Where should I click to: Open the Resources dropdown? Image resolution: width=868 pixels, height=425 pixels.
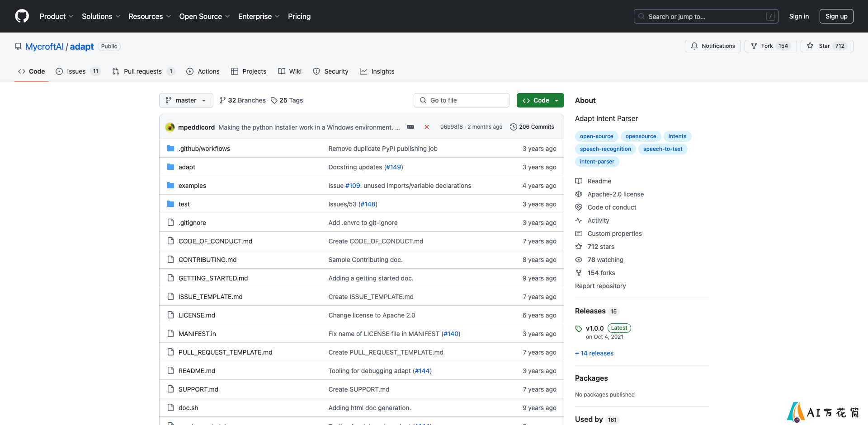tap(150, 16)
